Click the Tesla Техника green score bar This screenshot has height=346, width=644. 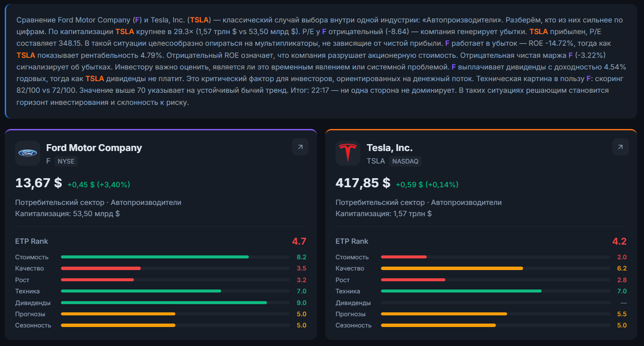point(461,291)
